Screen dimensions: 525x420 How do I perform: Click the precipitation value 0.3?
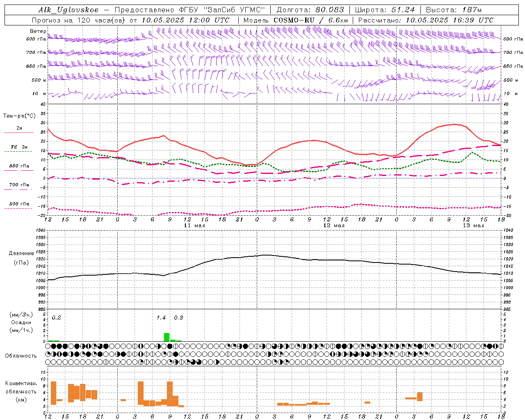point(178,317)
